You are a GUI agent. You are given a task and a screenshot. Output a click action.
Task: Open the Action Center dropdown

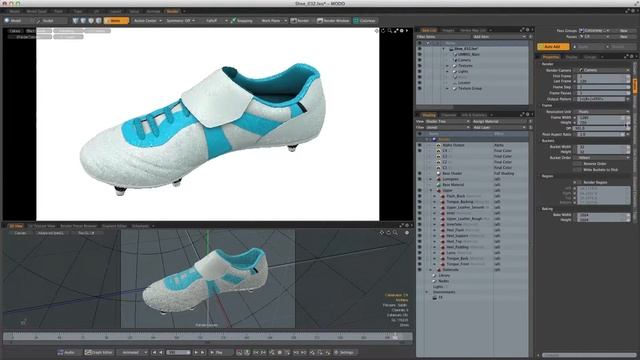pos(148,20)
